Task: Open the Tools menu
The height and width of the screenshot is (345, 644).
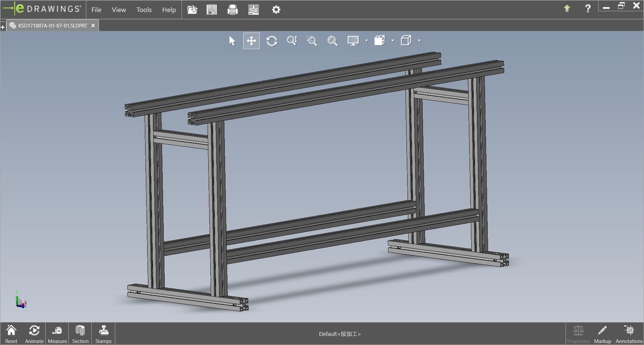Action: pyautogui.click(x=144, y=10)
